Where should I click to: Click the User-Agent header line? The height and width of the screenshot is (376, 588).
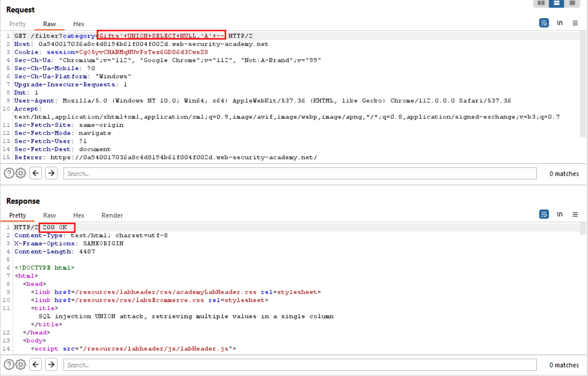click(x=263, y=101)
